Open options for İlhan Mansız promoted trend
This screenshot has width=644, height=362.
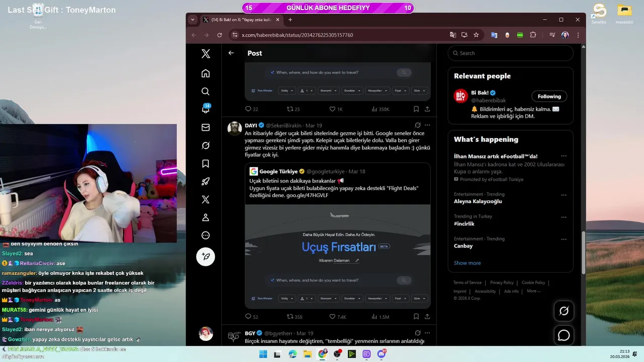tap(563, 156)
